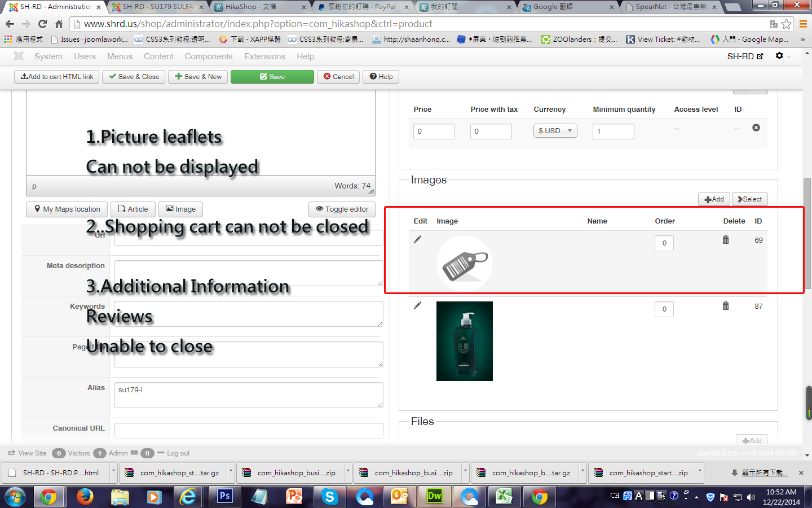Click the Price input field

coord(434,132)
